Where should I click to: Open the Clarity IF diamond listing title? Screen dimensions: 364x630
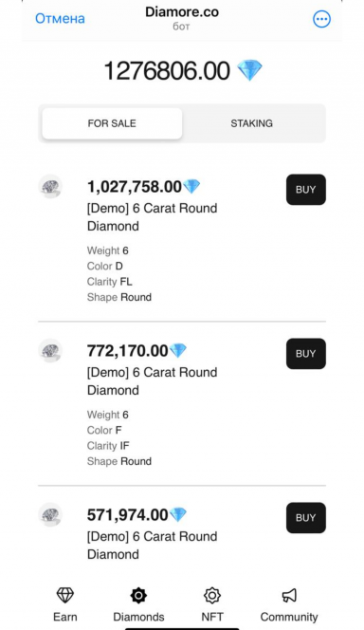click(x=152, y=380)
